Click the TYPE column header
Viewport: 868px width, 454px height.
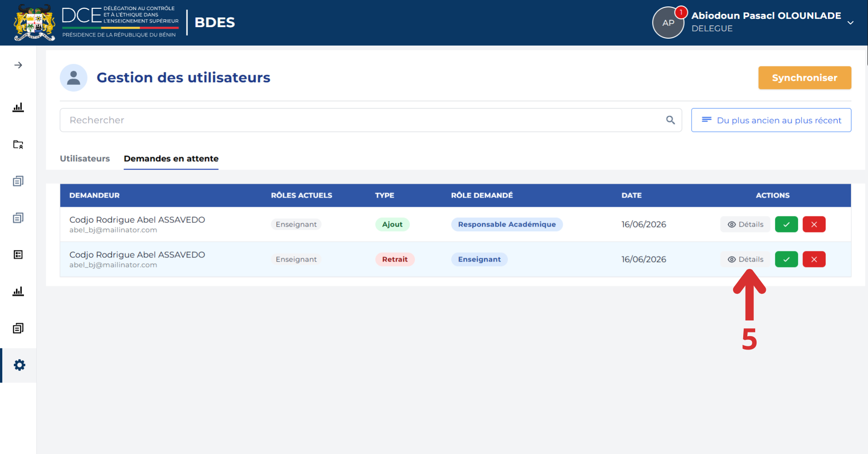(x=384, y=195)
